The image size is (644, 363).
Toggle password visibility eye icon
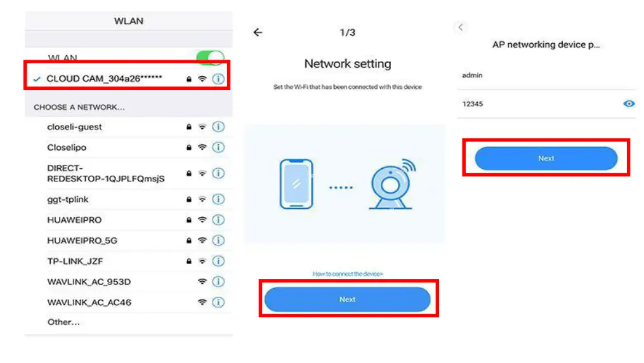(x=629, y=104)
